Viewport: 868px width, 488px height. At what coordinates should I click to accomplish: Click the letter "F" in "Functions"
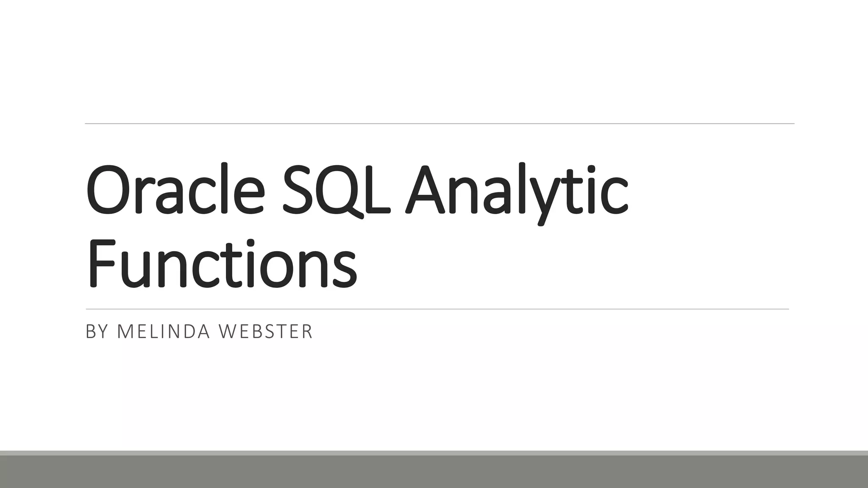(102, 263)
